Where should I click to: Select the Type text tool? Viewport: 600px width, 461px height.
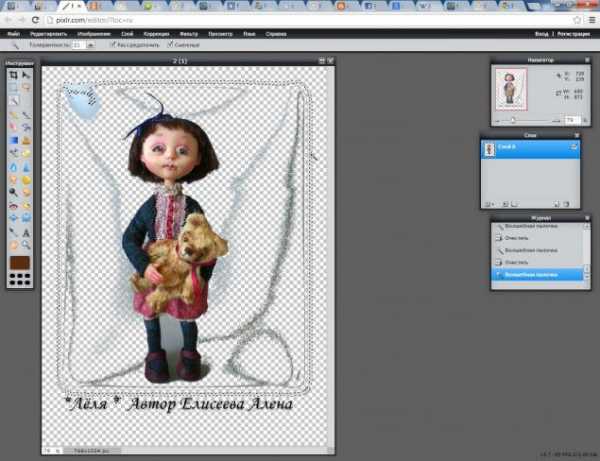[26, 231]
